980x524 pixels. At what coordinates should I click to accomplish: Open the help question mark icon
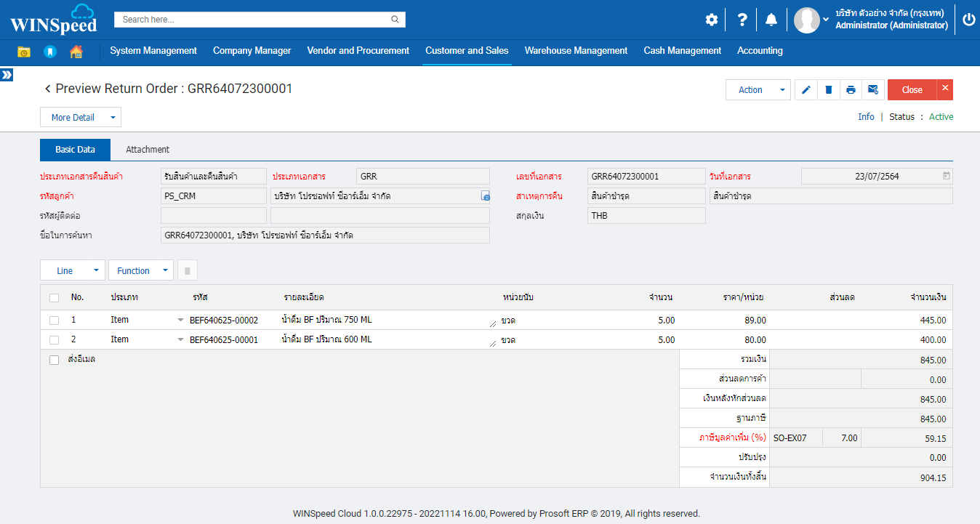pos(742,20)
